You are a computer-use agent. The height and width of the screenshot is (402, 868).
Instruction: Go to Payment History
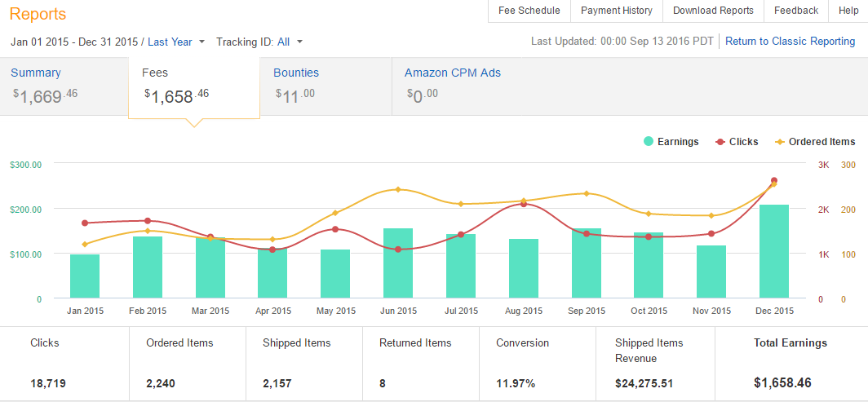point(616,11)
